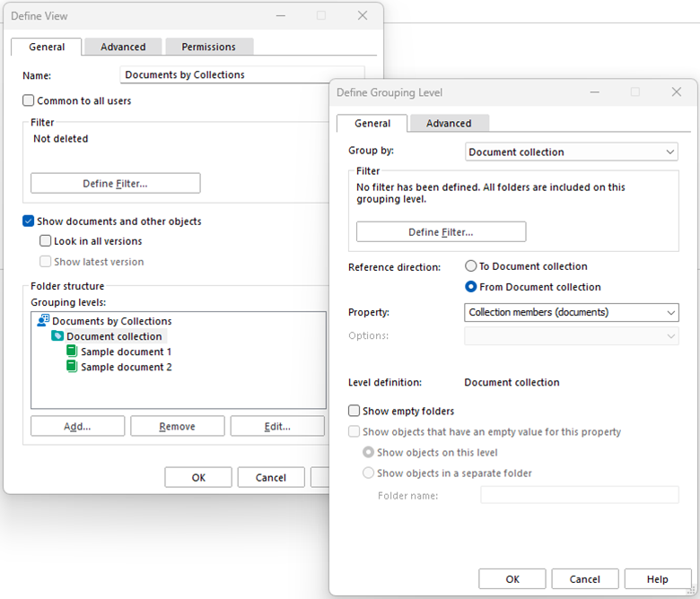Click Define Filter button in Define View

pyautogui.click(x=115, y=183)
